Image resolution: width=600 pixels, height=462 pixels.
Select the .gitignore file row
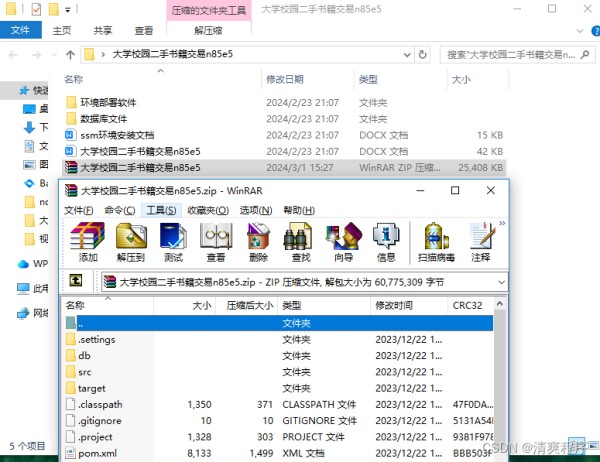279,421
